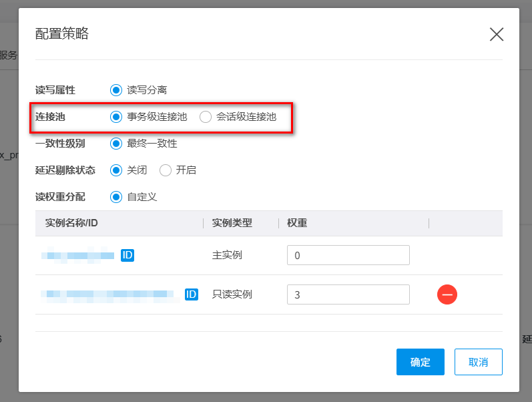Image resolution: width=532 pixels, height=402 pixels.
Task: Click the 只读实例 weight field showing 3
Action: (x=348, y=294)
